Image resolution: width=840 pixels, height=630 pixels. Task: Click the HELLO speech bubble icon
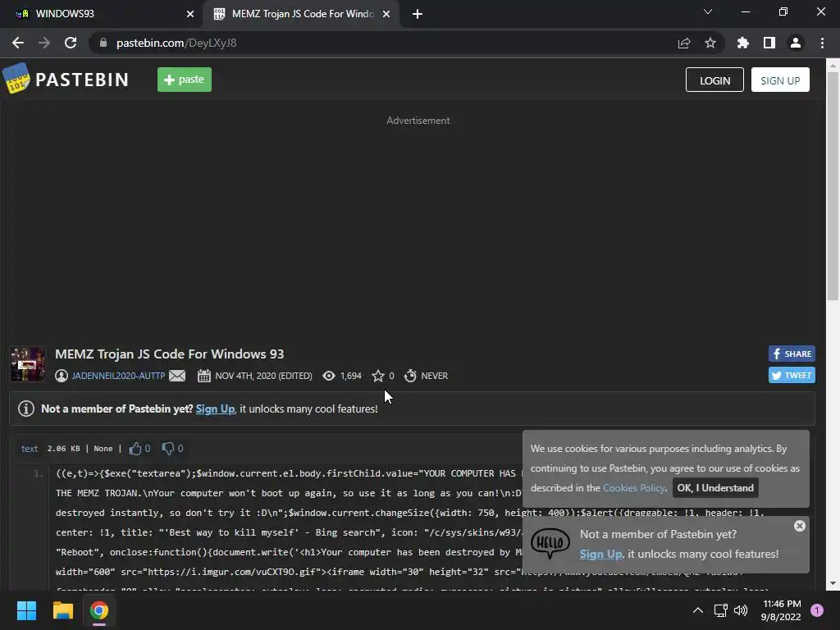coord(550,544)
